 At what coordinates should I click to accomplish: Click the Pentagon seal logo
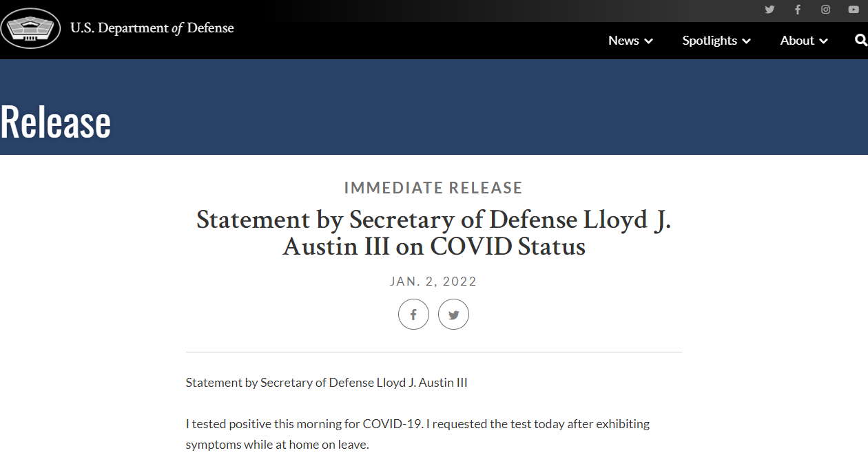coord(30,28)
